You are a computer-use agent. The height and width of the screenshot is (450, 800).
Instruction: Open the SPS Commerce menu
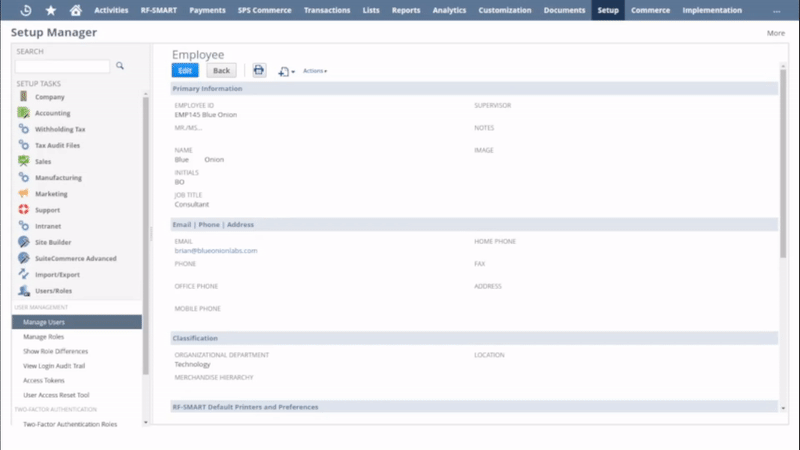(264, 10)
